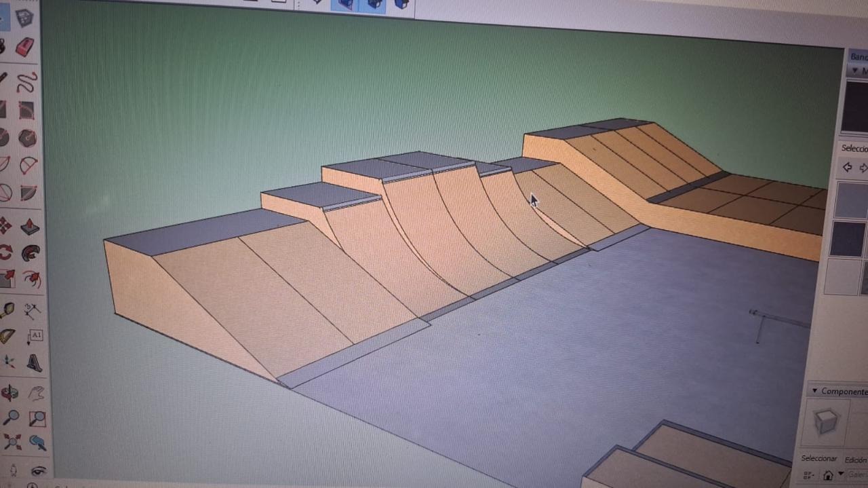Select the Polygon tool
The image size is (868, 488).
(27, 138)
